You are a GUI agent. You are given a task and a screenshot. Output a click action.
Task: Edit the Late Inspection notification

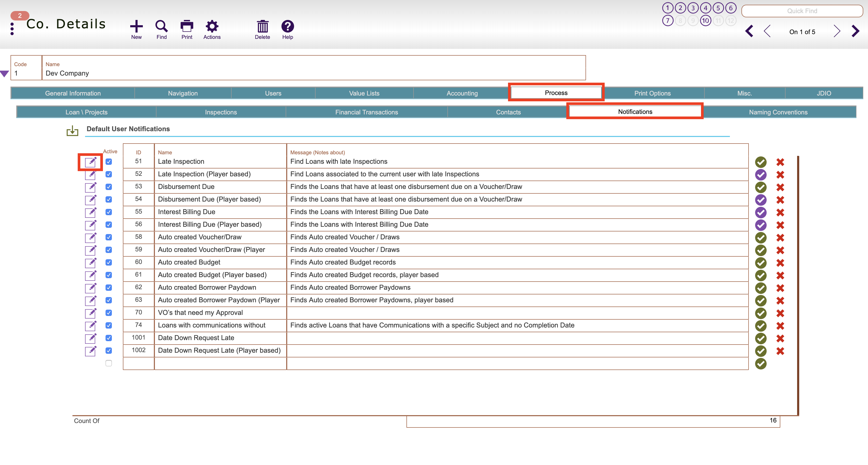(91, 162)
